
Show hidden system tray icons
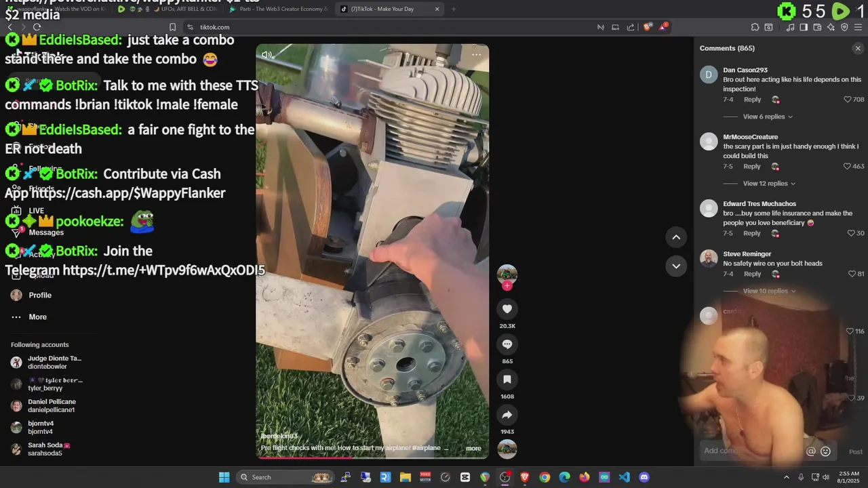(786, 477)
